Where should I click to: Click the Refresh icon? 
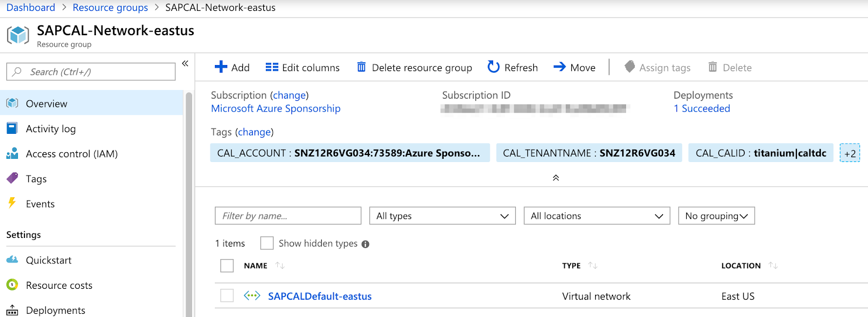point(493,67)
